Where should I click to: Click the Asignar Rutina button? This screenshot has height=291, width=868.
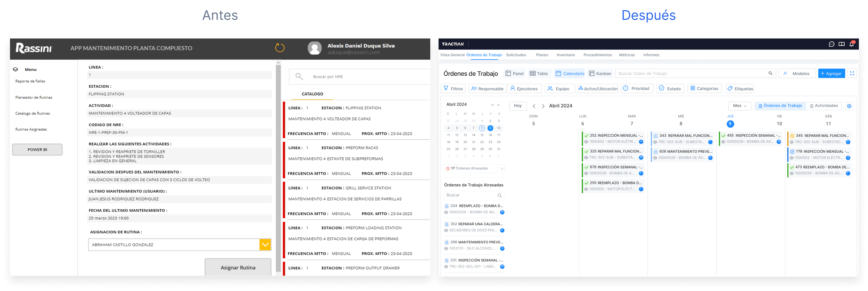coord(238,267)
